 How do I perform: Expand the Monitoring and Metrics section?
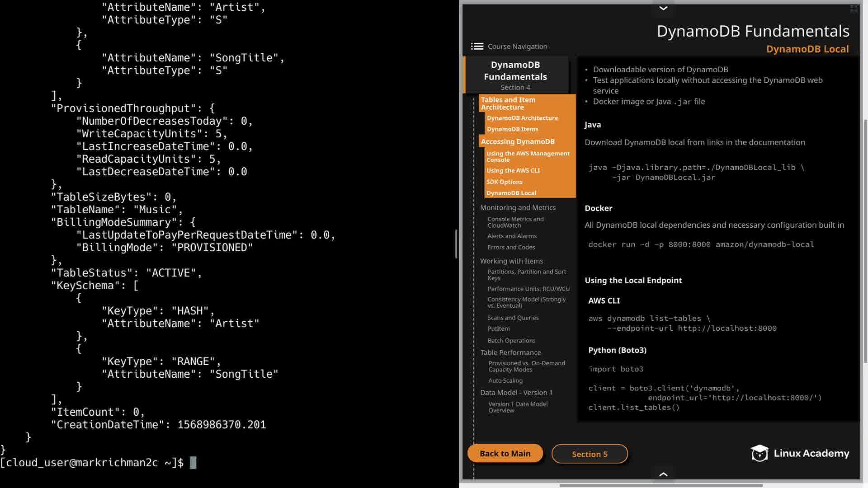(518, 207)
